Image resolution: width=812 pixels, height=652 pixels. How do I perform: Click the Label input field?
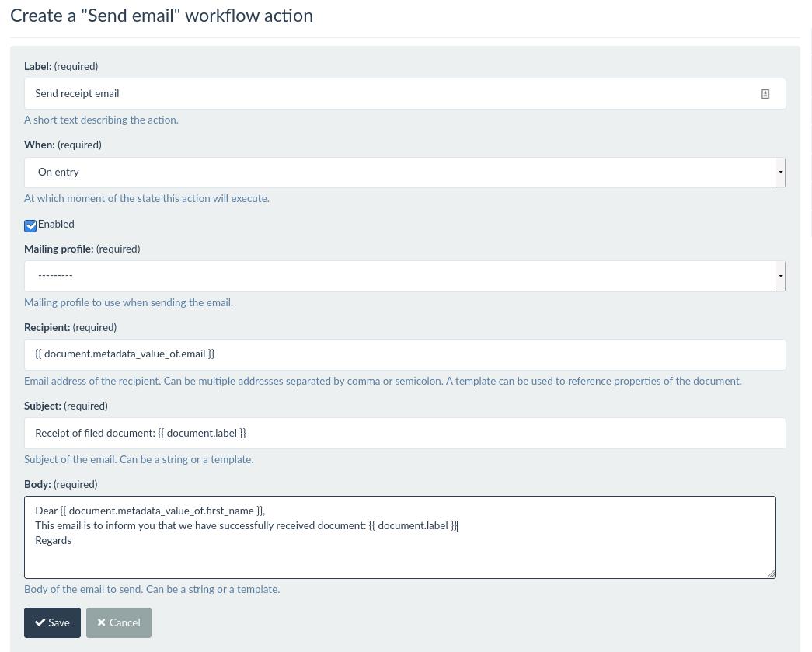click(x=405, y=94)
